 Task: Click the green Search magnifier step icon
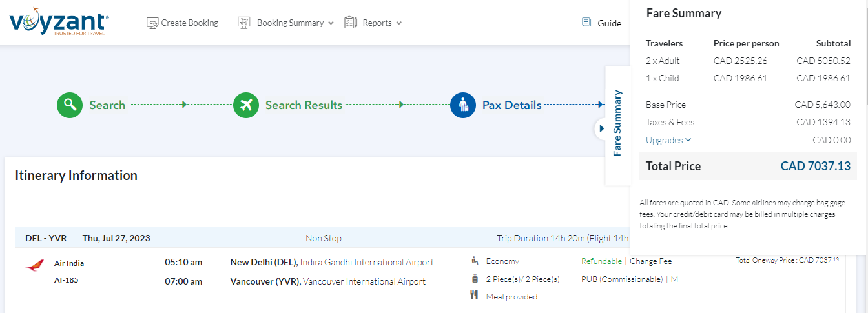70,105
